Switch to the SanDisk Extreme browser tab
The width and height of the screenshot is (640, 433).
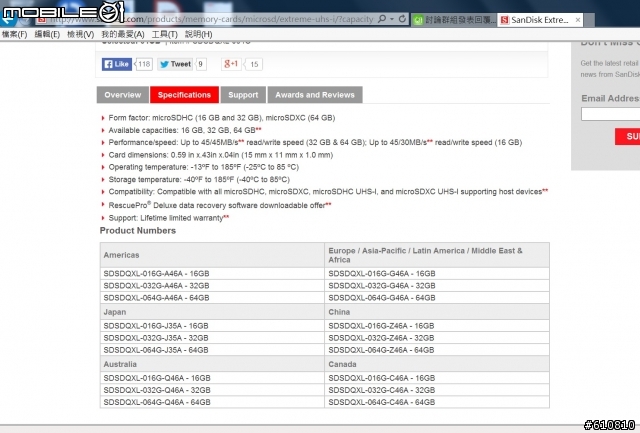540,20
